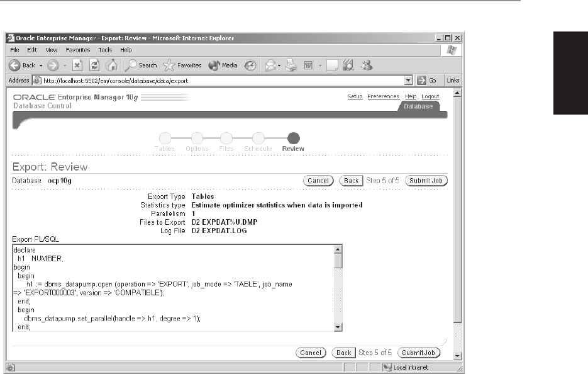The height and width of the screenshot is (374, 588).
Task: Click the Links toolbar label
Action: (453, 81)
